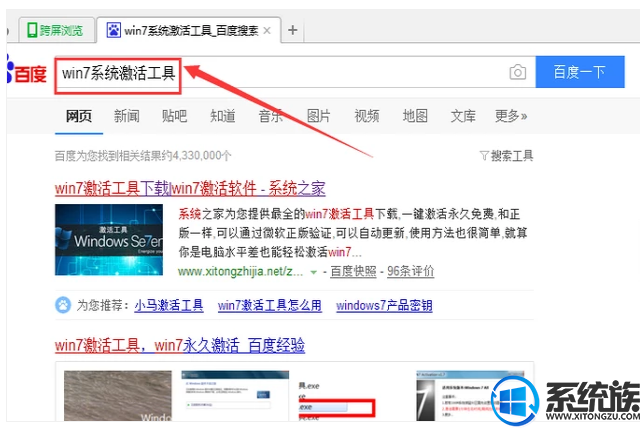Click the Baidu paw favicon on tab
This screenshot has height=429, width=640.
pyautogui.click(x=113, y=30)
